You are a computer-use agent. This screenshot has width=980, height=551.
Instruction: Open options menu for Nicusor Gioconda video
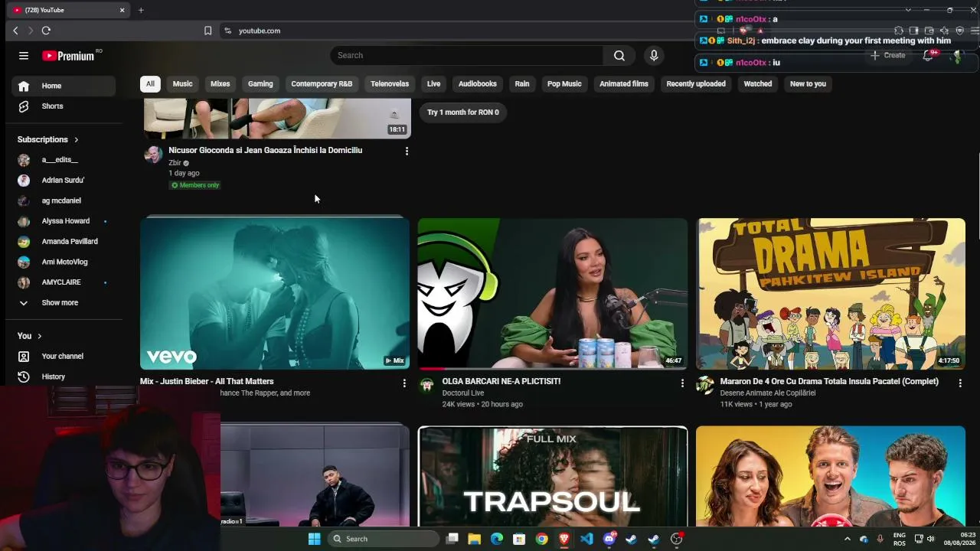tap(407, 152)
